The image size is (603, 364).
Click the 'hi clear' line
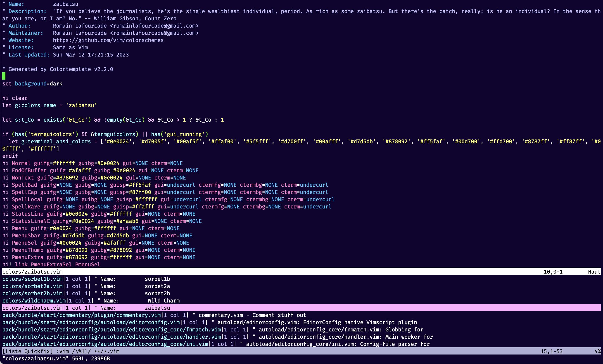(x=15, y=98)
